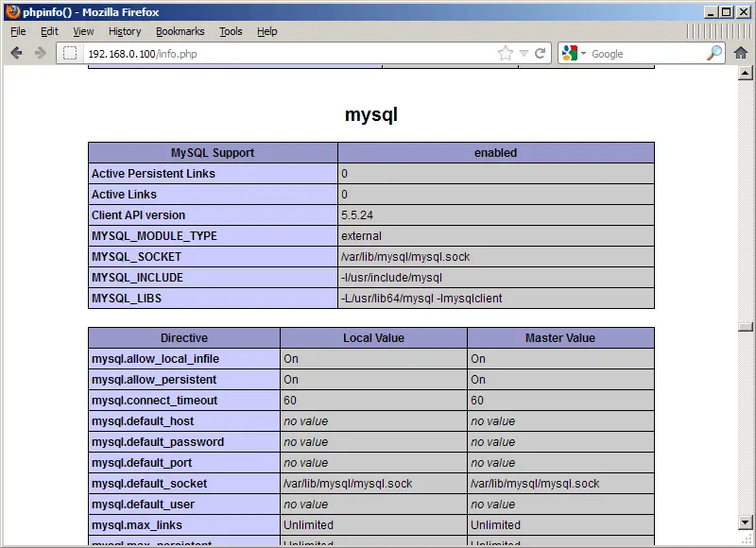Click the 'Directive' column header
The height and width of the screenshot is (548, 756).
click(x=184, y=338)
